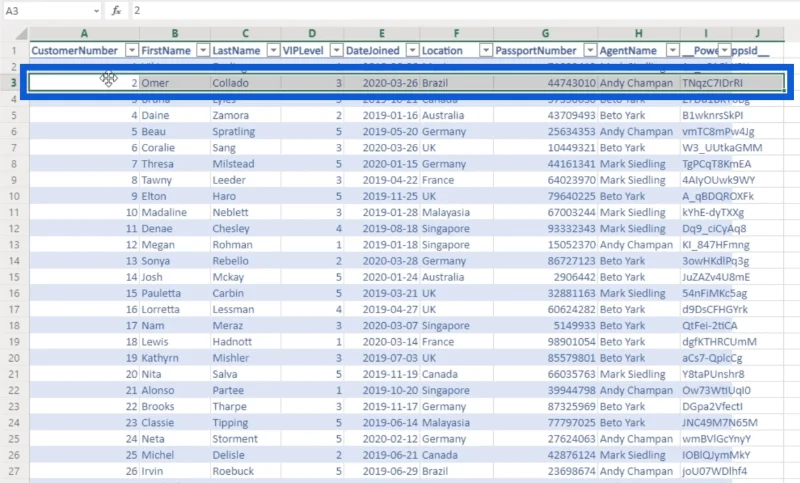The image size is (800, 483).
Task: Click the cell with last name Delisle
Action: (x=245, y=455)
